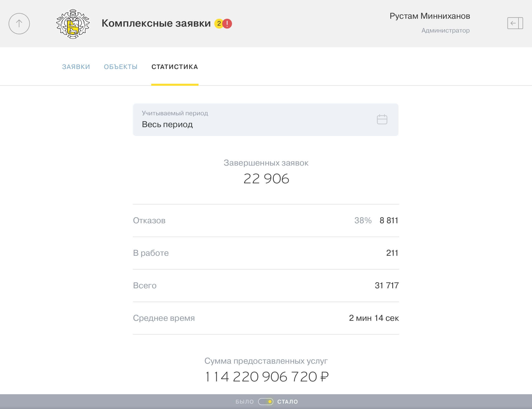Select the СТАЛО label option
Screen dimensions: 532x409
click(x=287, y=402)
